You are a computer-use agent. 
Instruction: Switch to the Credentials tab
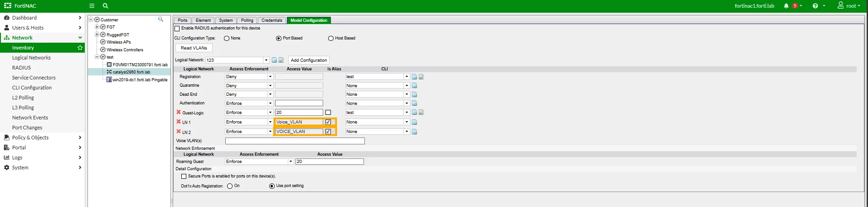[272, 20]
